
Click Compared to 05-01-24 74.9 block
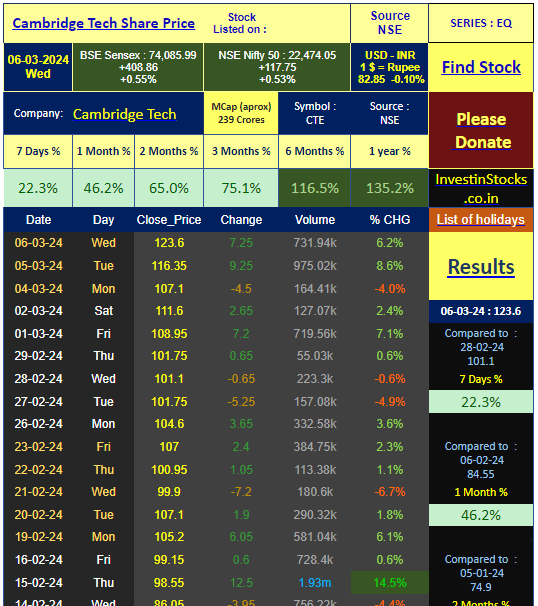coord(481,573)
